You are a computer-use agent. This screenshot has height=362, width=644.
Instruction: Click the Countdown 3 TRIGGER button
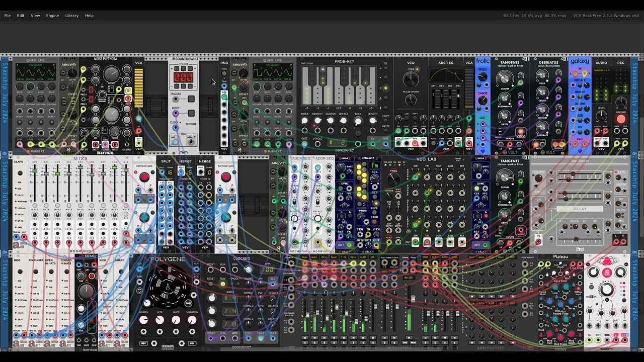point(191,100)
